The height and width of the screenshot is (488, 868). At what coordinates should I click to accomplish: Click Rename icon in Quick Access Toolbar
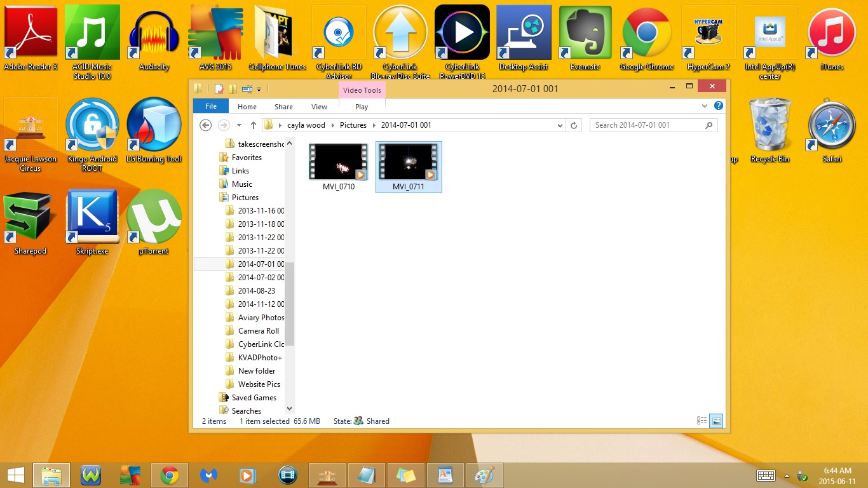[247, 89]
